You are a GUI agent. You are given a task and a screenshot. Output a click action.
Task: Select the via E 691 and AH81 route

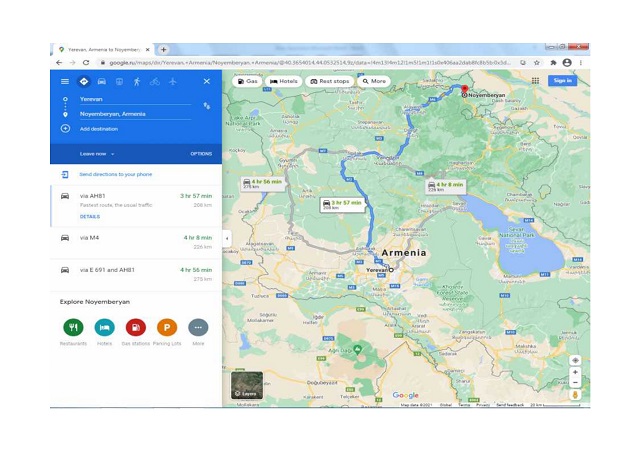(136, 275)
